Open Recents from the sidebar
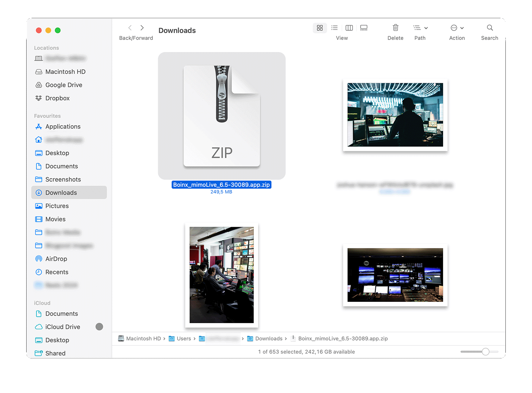 tap(56, 272)
